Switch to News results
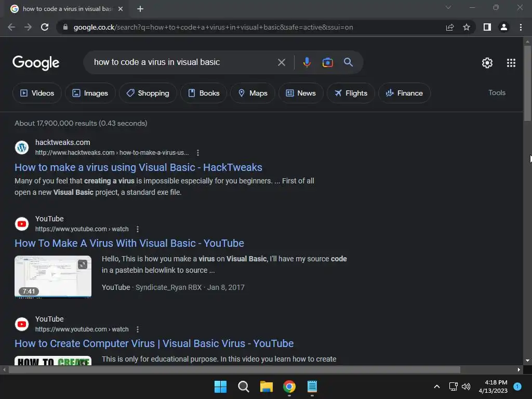 coord(301,93)
